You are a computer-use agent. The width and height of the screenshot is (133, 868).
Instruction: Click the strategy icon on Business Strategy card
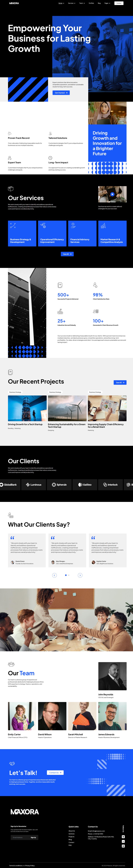click(13, 226)
